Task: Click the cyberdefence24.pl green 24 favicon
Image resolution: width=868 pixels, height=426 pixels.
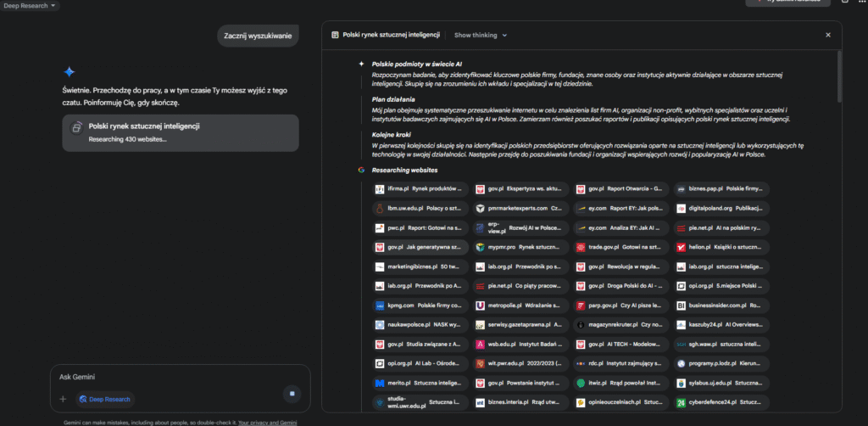Action: click(x=681, y=403)
